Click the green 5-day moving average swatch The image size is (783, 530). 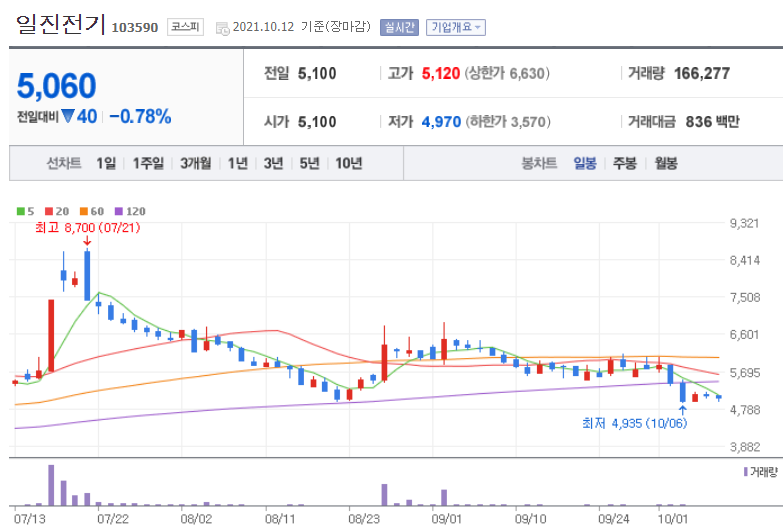(21, 211)
